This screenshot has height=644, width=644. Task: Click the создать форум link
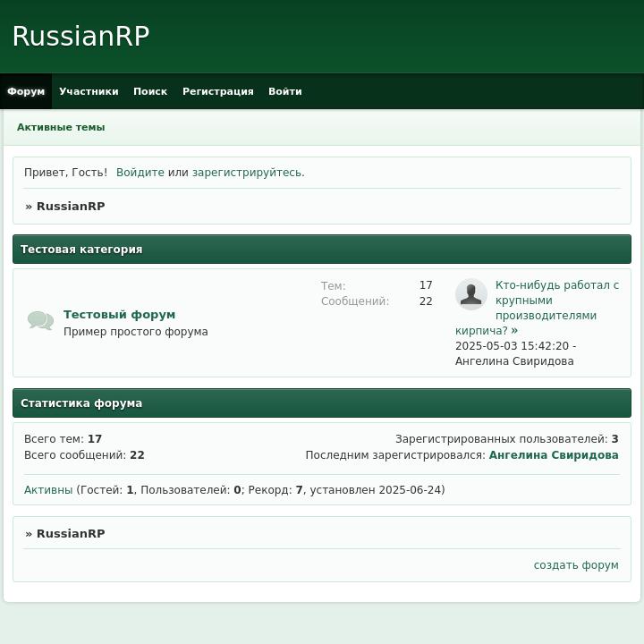[575, 565]
